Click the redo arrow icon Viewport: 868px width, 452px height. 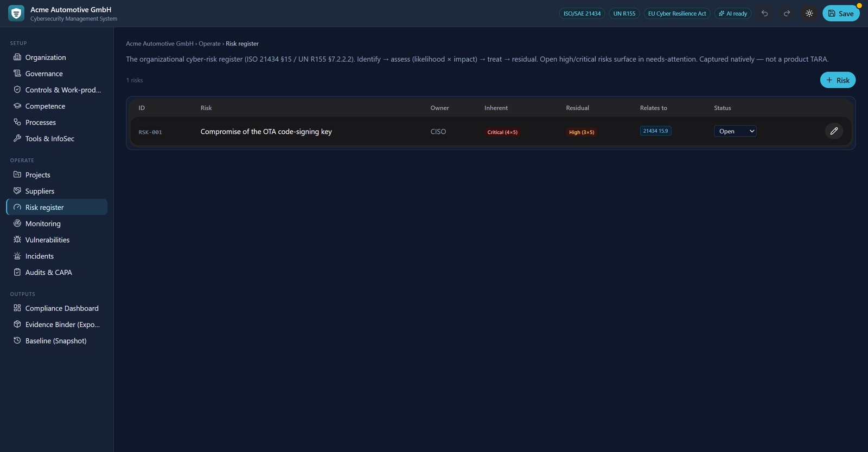tap(787, 14)
